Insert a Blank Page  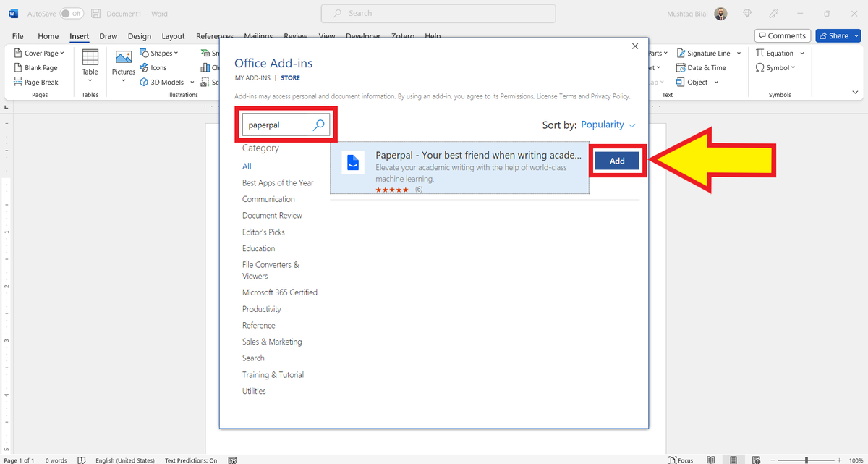coord(35,67)
